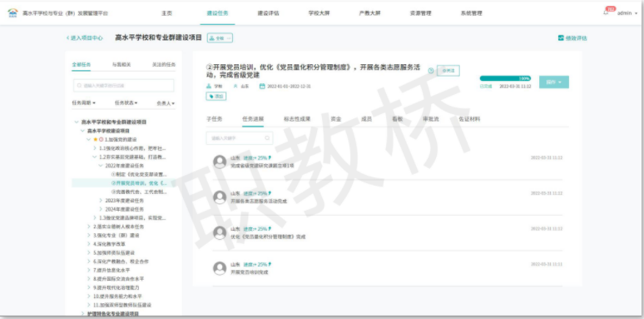Open the 主页 top navigation item
The image size is (644, 319).
(166, 13)
